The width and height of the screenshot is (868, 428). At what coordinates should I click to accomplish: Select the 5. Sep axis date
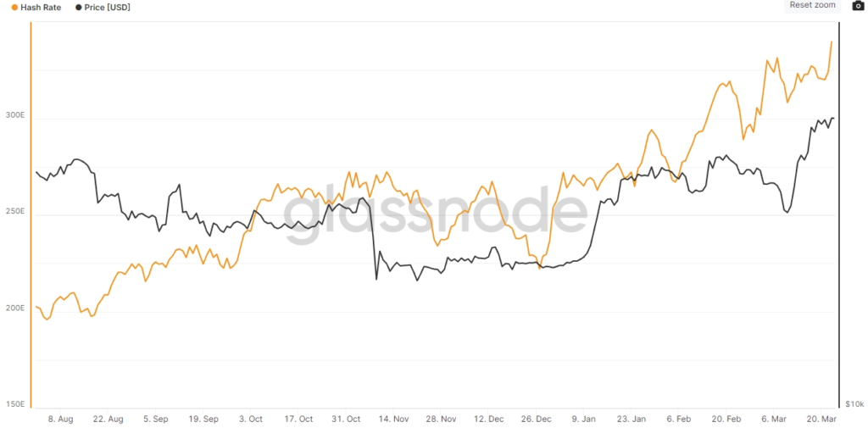coord(156,419)
